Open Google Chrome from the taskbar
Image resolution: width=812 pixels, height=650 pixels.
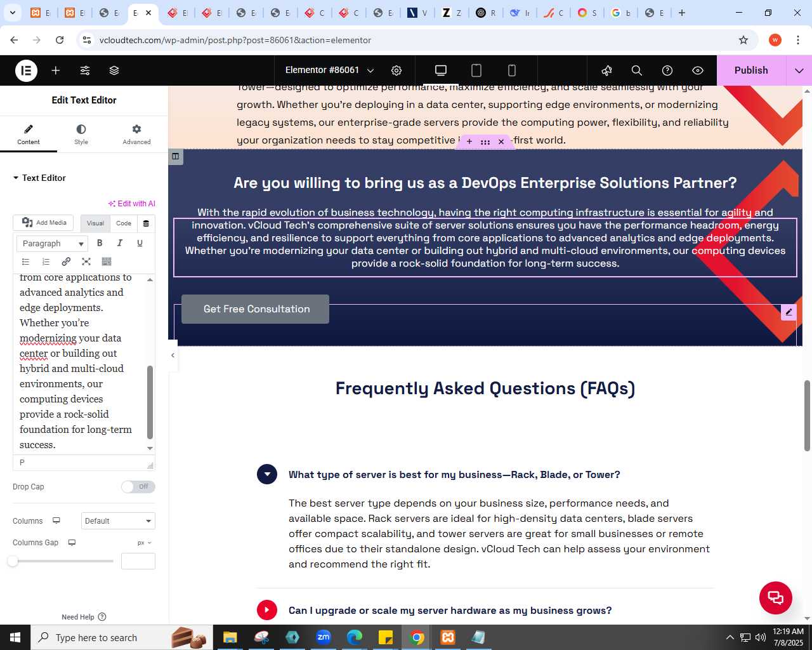417,637
